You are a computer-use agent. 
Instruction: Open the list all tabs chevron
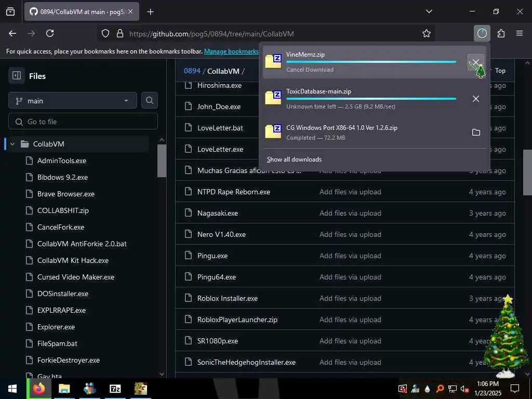tap(429, 11)
